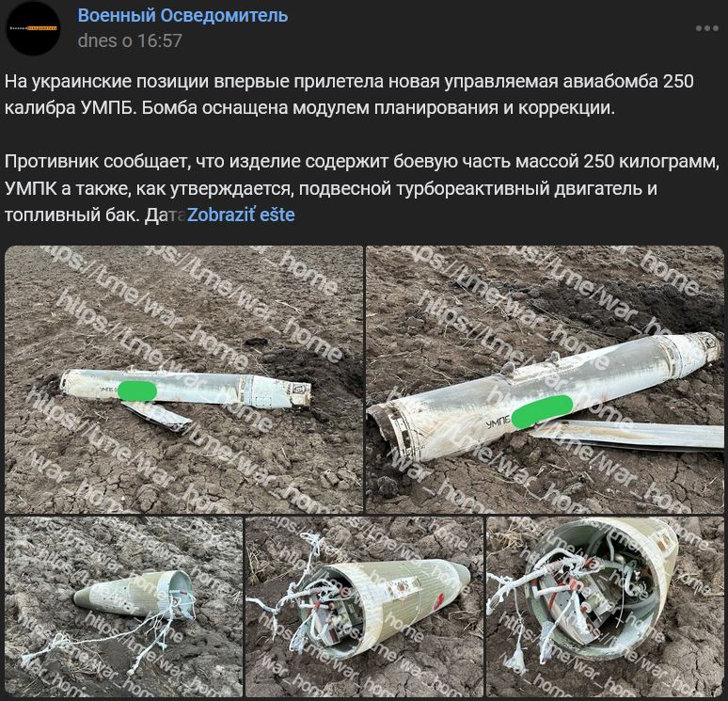This screenshot has height=701, width=728.
Task: Click the paragraph starting with Противник сообщает
Action: pos(362,188)
